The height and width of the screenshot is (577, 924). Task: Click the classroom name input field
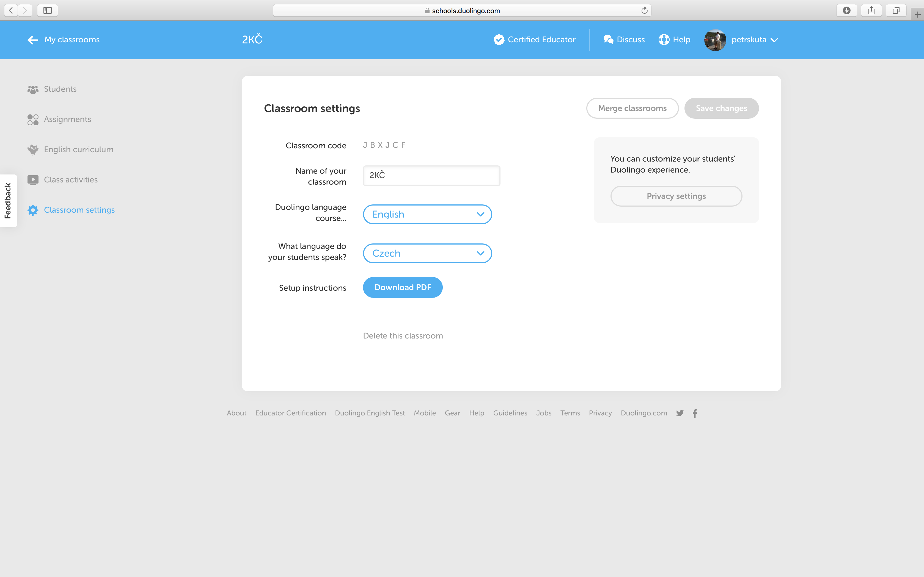coord(431,176)
